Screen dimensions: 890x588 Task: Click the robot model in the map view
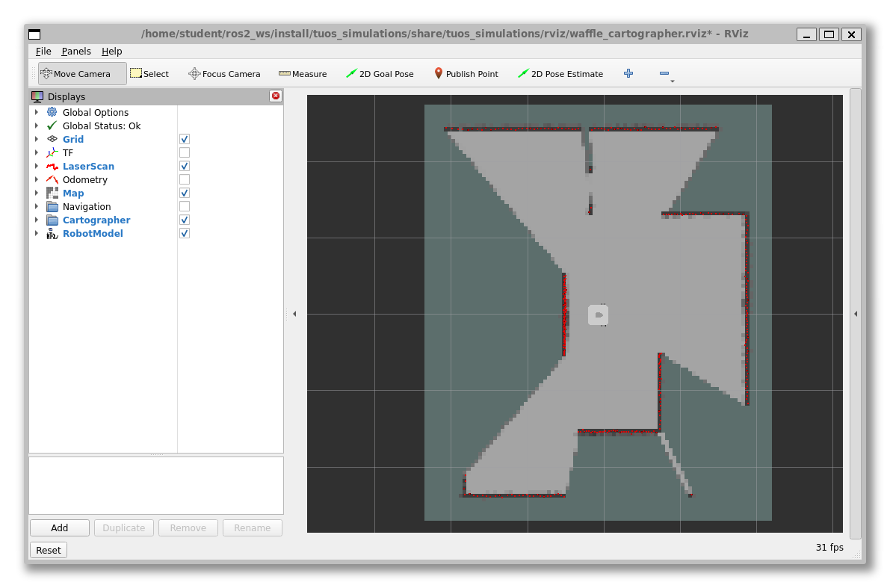pos(599,315)
